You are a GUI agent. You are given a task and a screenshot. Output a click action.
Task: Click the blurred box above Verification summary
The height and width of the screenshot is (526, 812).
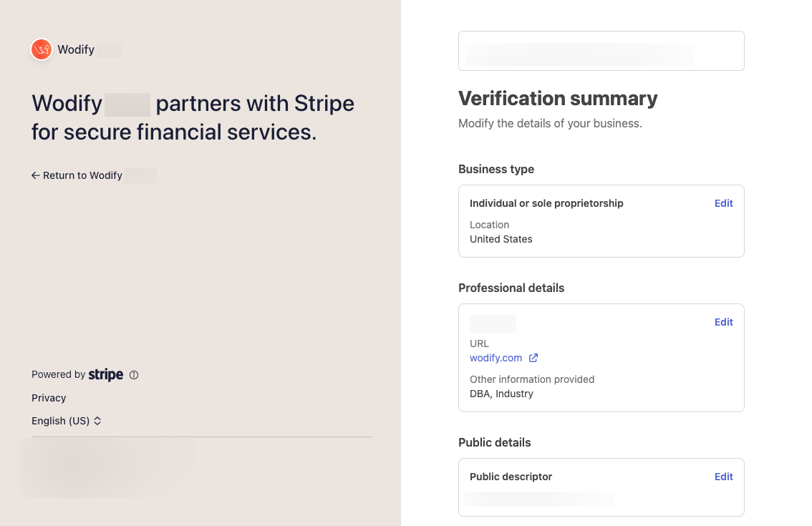tap(601, 51)
